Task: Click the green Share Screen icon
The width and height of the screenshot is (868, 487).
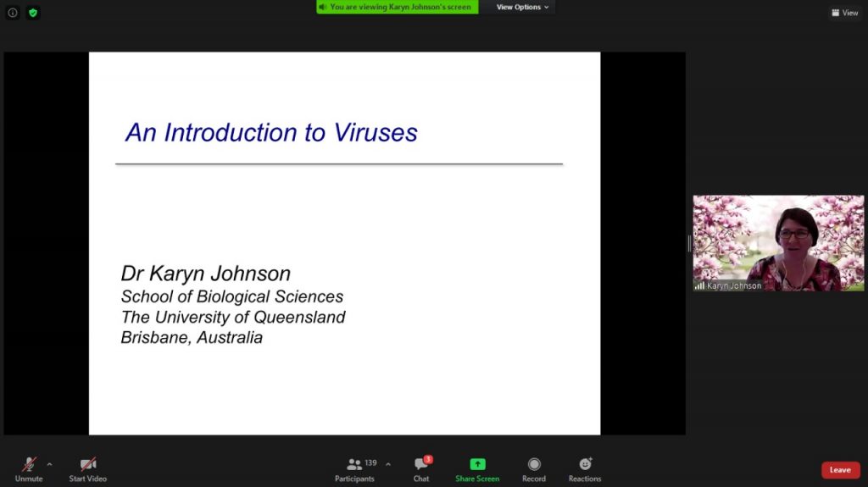Action: (477, 464)
